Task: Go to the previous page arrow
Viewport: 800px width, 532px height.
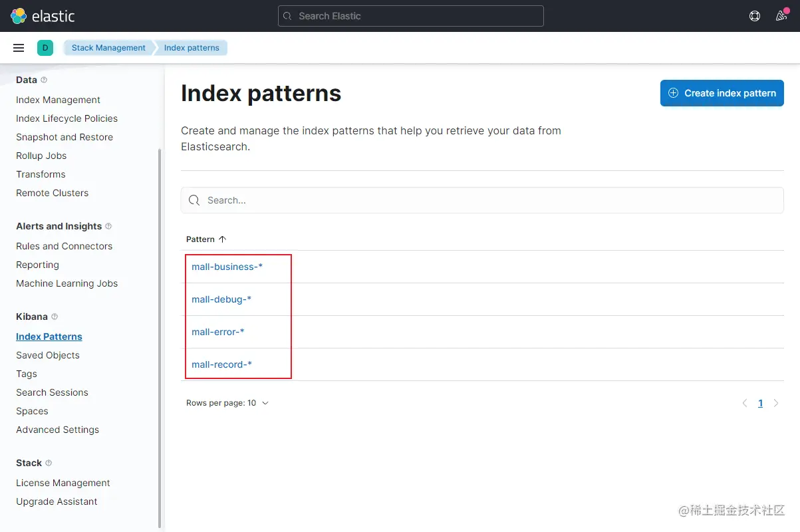Action: 745,403
